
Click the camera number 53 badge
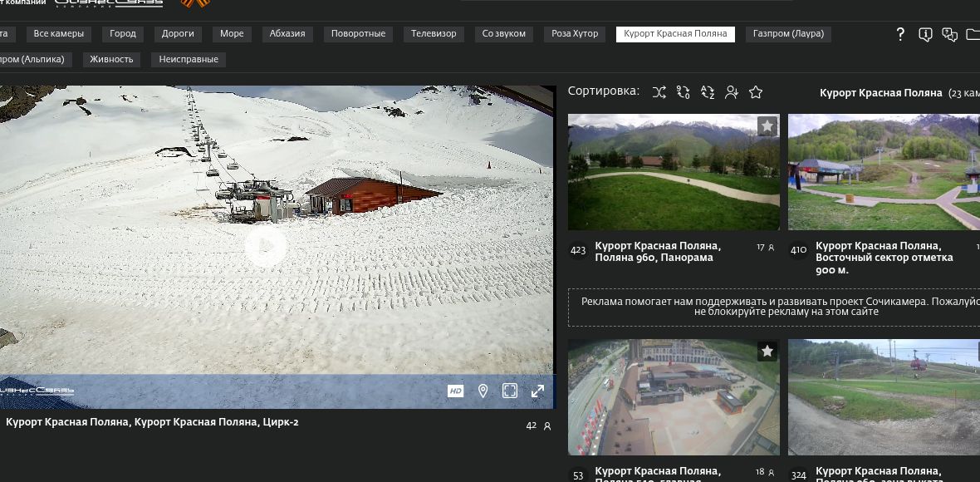click(x=578, y=475)
